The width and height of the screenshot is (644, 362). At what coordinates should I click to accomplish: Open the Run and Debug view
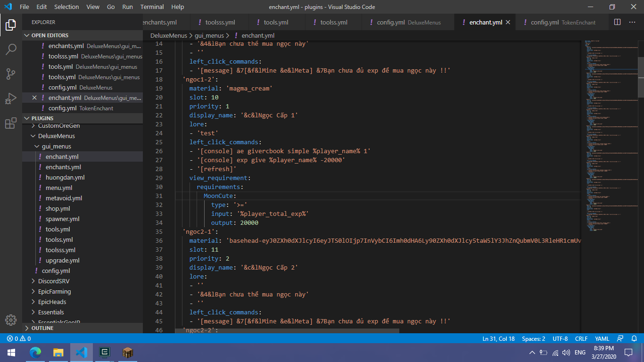(x=11, y=99)
